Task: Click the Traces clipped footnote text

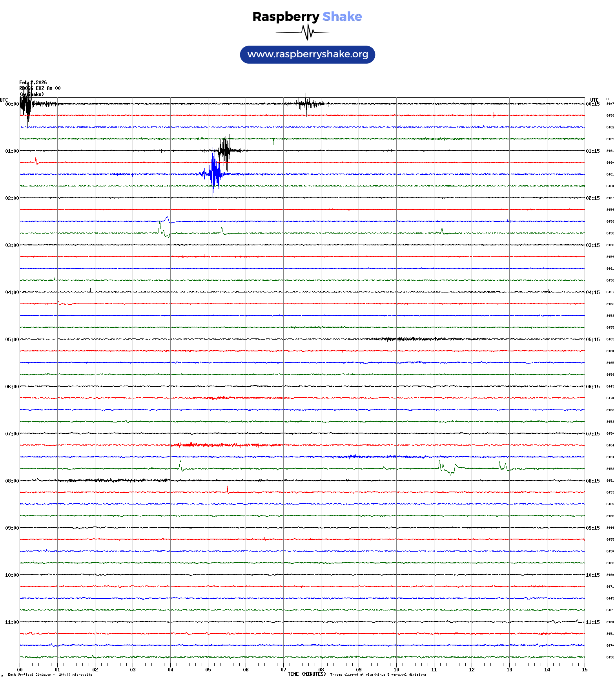Action: click(378, 675)
